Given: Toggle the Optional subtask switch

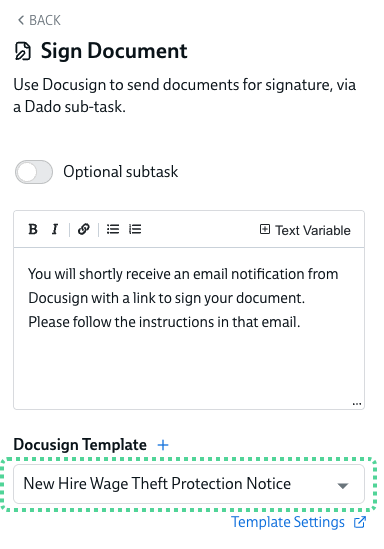Looking at the screenshot, I should pos(34,172).
